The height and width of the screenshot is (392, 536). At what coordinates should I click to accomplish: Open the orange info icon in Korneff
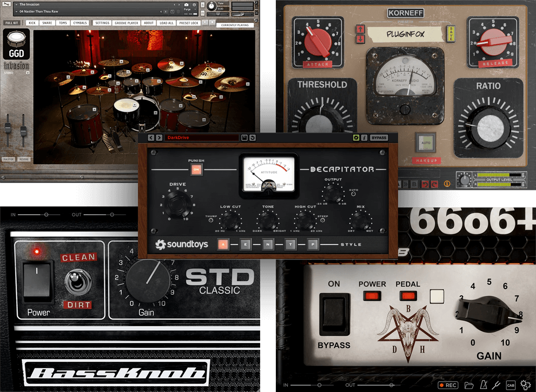click(447, 184)
